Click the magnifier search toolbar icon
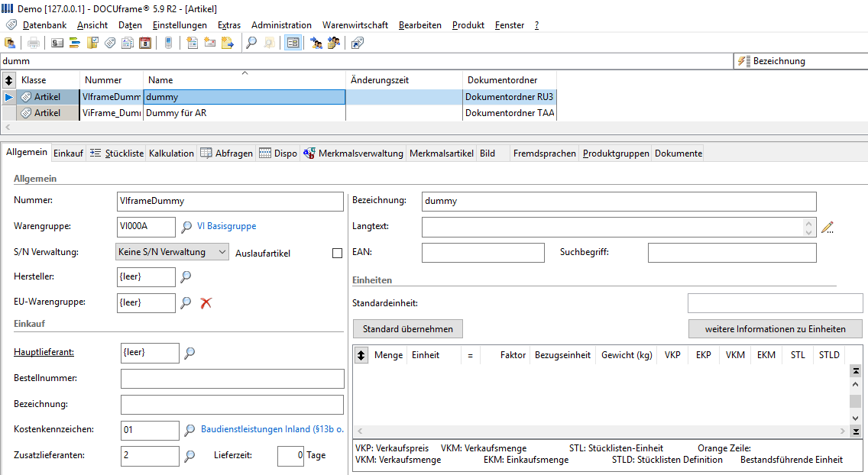Screen dimensions: 868x475 pos(251,43)
